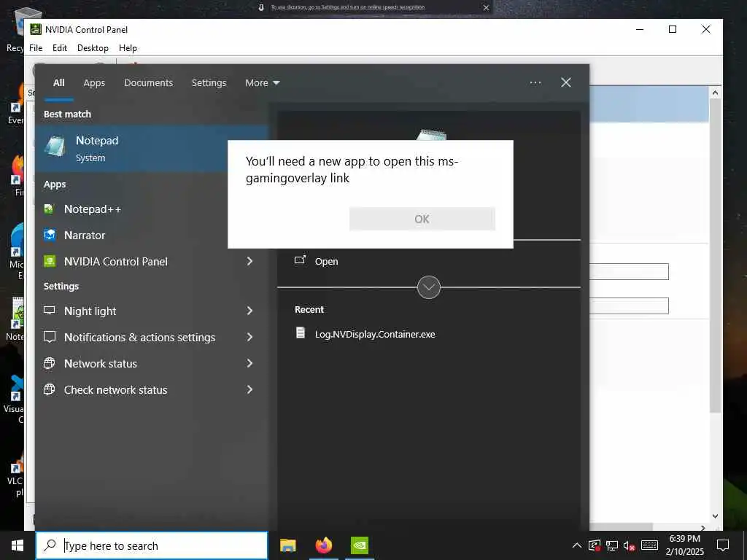Open the Network status globe icon

[49, 363]
